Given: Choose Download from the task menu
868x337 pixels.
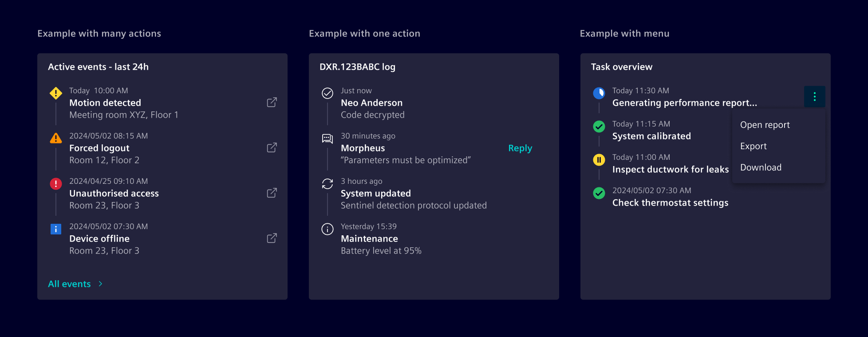Looking at the screenshot, I should pyautogui.click(x=761, y=167).
